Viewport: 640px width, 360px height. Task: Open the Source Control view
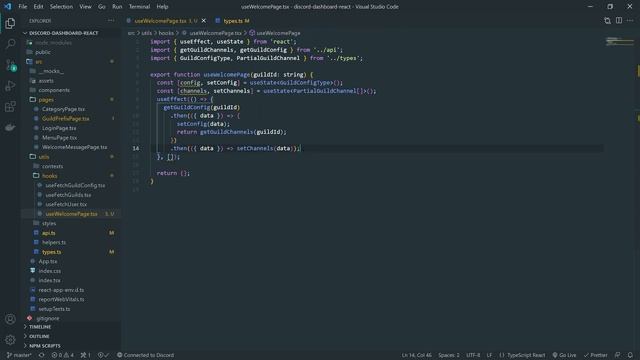(x=10, y=65)
